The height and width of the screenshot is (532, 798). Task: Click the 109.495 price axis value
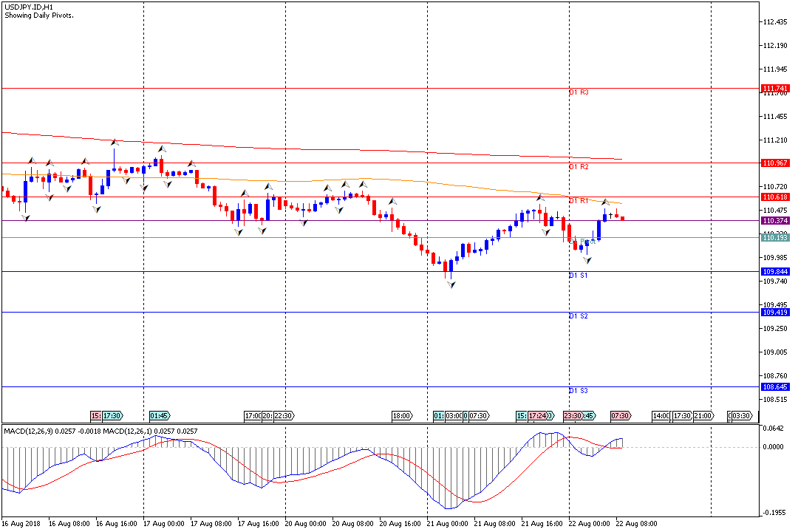775,305
